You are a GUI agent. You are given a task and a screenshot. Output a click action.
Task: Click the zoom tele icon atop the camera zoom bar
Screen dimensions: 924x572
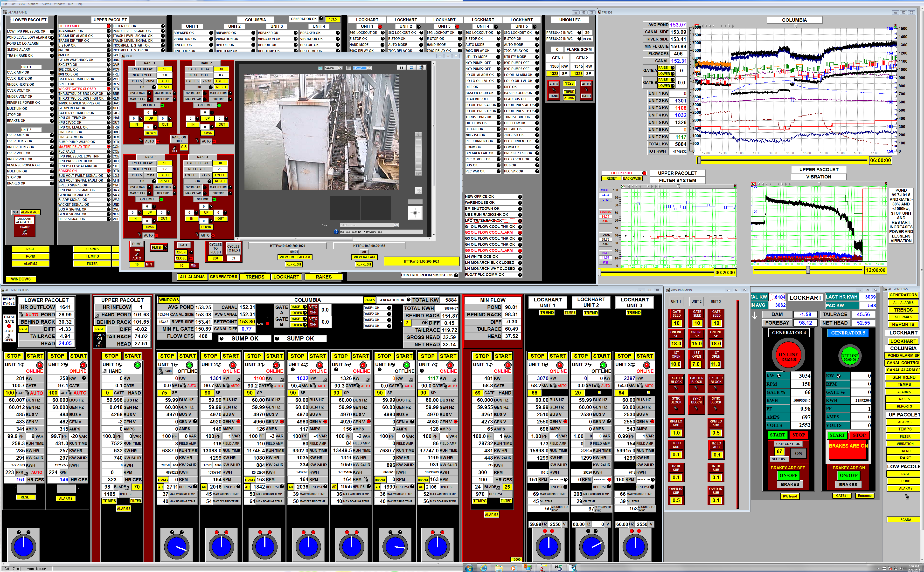click(418, 134)
